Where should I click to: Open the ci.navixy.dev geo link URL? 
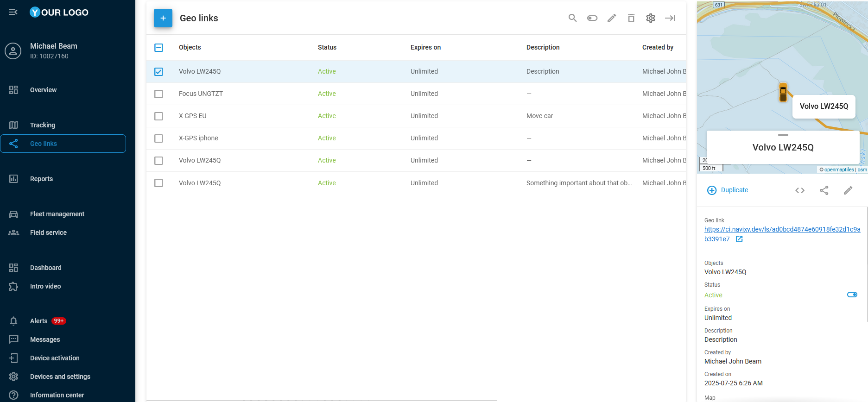pyautogui.click(x=782, y=229)
